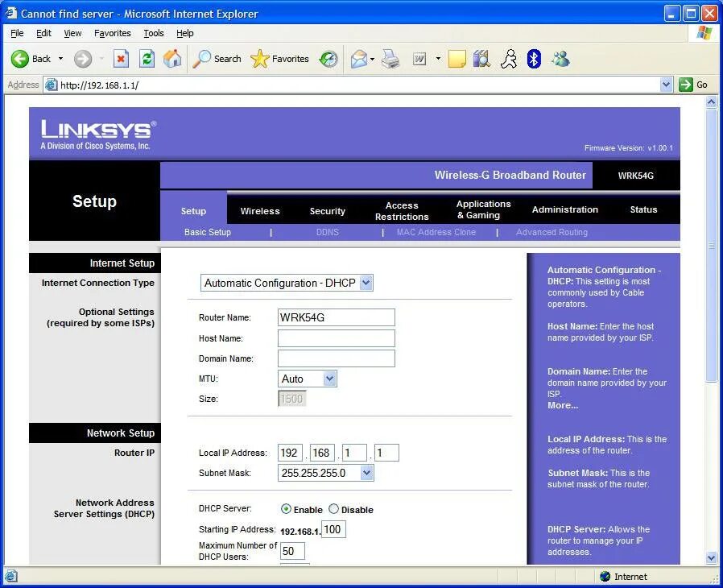The width and height of the screenshot is (723, 588).
Task: Open the Edit button dropdown arrow
Action: 438,59
